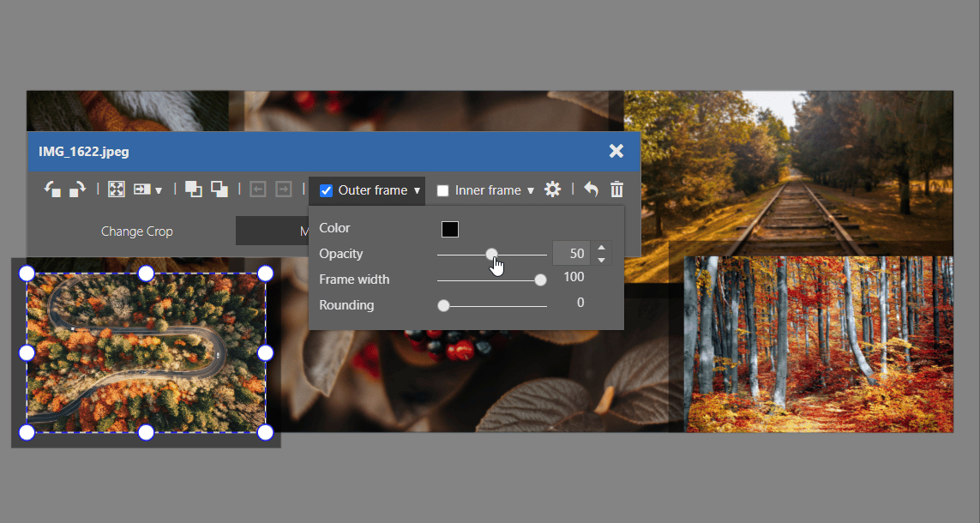Click the undo arrow next to the trash icon
The image size is (980, 523).
[591, 189]
